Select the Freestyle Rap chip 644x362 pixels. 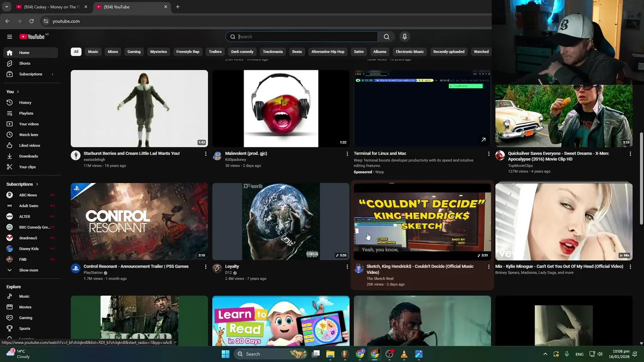188,52
